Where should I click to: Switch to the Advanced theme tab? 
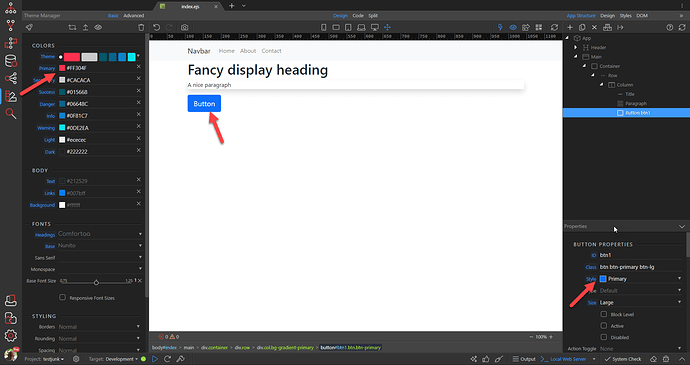(133, 15)
